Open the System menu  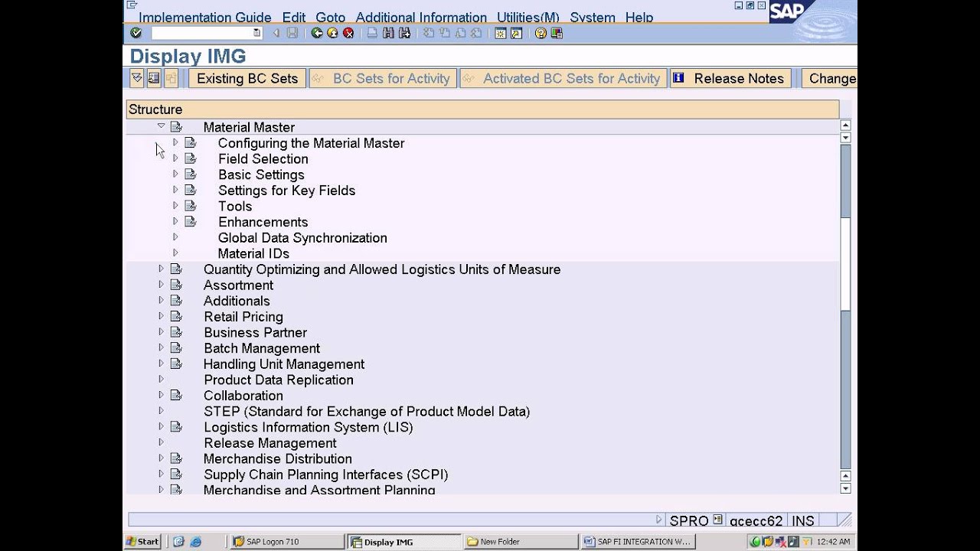[593, 18]
